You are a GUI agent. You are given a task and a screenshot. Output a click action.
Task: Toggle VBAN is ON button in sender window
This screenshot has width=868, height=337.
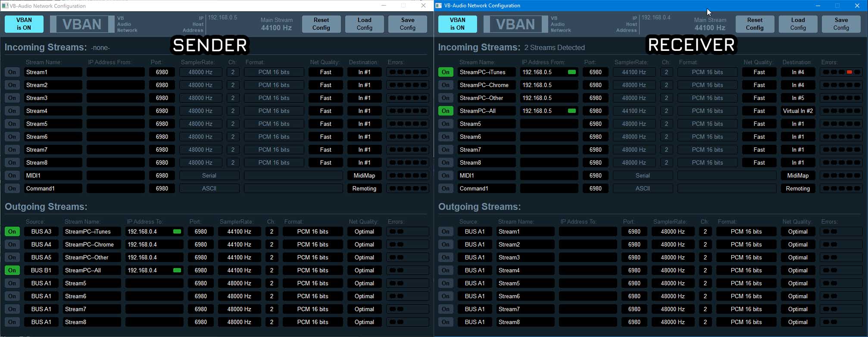(24, 24)
